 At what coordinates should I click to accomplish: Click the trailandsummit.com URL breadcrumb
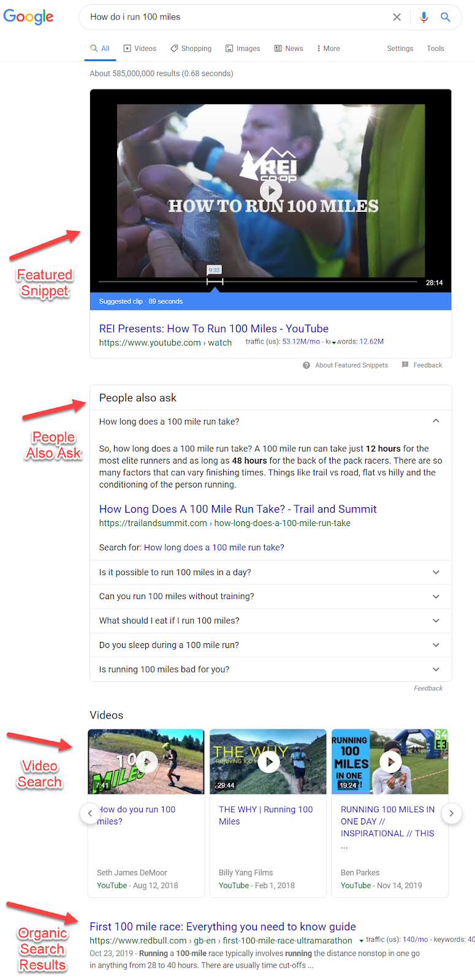(225, 523)
